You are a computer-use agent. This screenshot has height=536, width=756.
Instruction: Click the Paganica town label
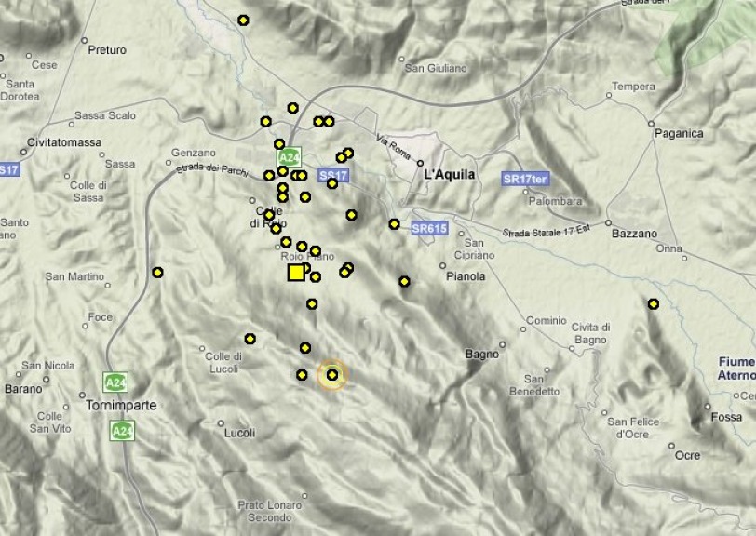(679, 133)
